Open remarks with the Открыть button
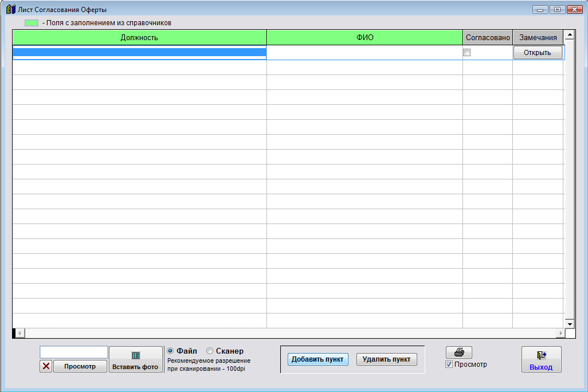The width and height of the screenshot is (588, 392). click(x=538, y=53)
